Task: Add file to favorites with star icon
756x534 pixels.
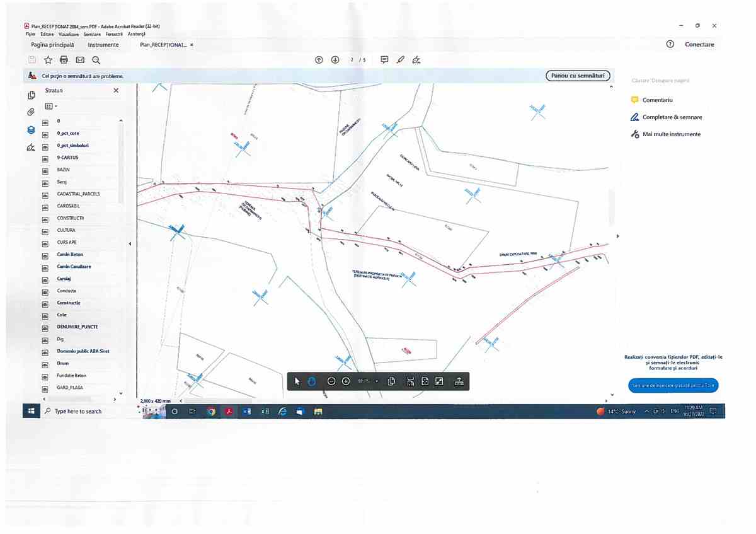Action: click(48, 60)
